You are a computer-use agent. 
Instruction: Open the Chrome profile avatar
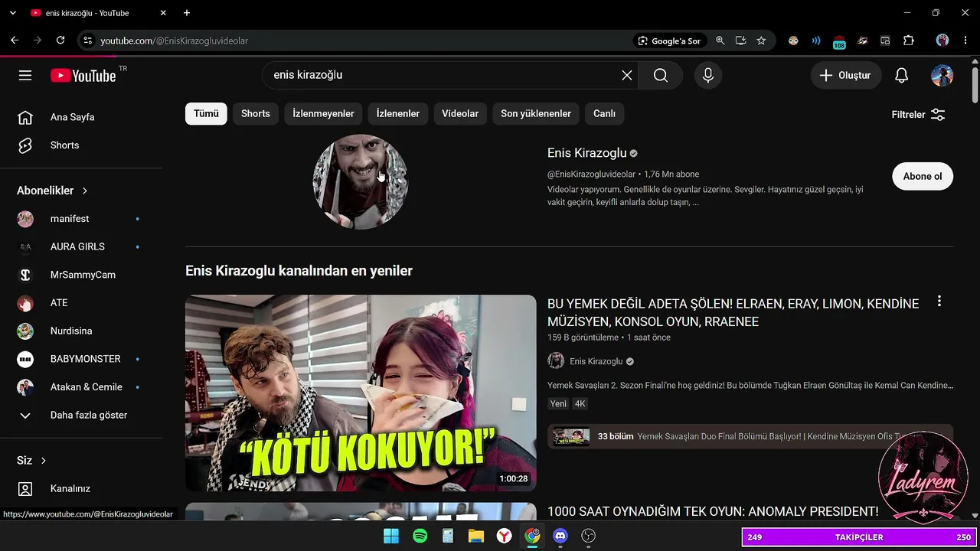click(942, 41)
